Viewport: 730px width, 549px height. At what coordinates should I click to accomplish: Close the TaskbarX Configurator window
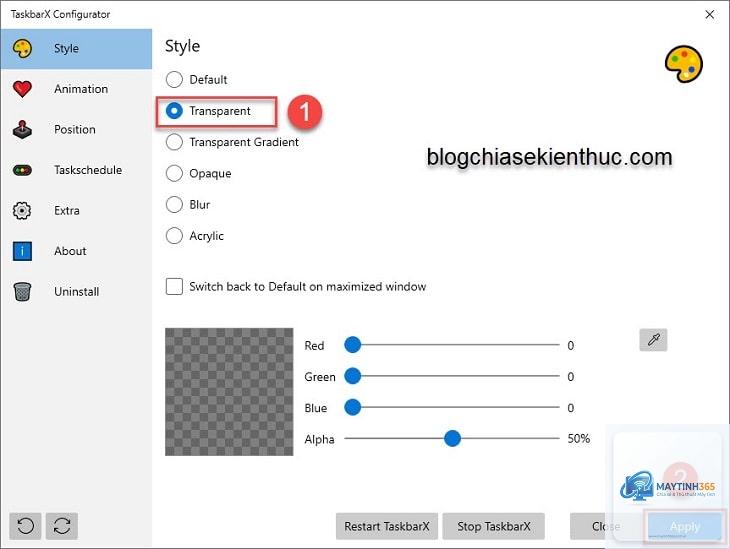(x=710, y=14)
